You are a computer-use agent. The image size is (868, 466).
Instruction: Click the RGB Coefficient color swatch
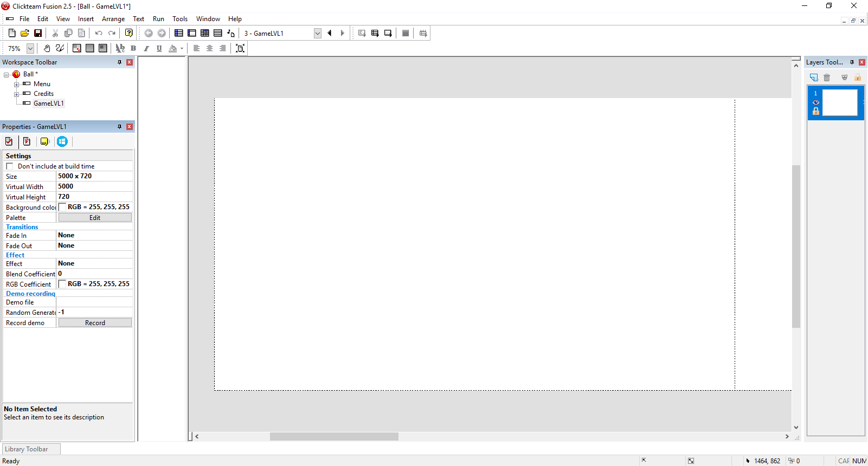coord(62,284)
